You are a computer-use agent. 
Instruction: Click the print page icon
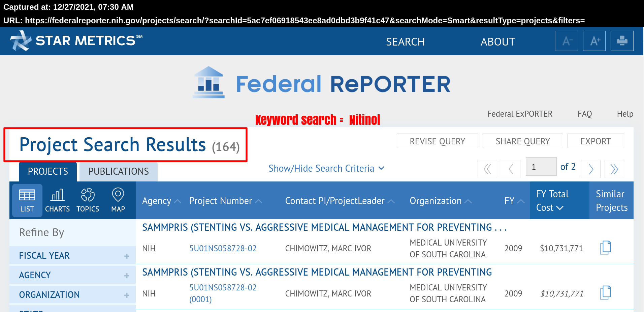point(622,41)
